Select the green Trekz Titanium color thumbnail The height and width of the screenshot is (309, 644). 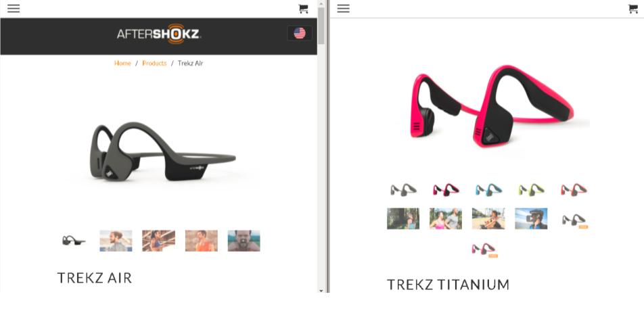pyautogui.click(x=531, y=189)
